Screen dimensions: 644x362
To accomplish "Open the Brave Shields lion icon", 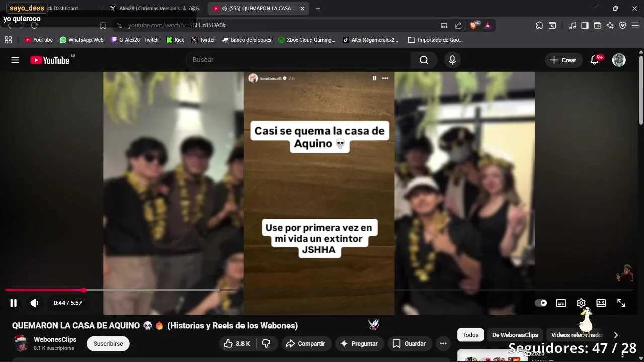I will (x=474, y=25).
